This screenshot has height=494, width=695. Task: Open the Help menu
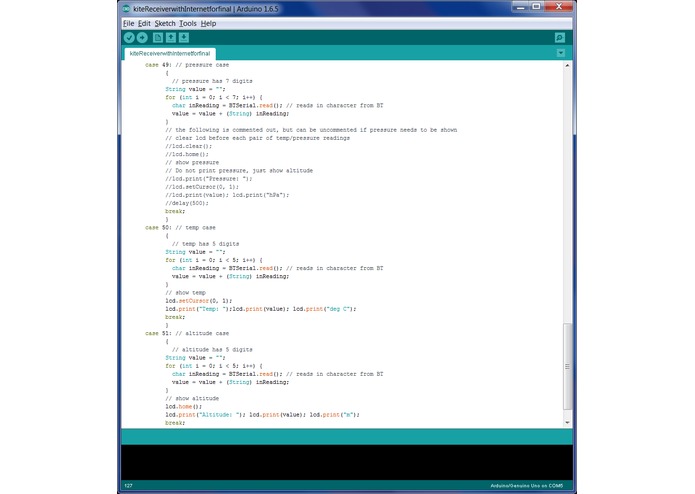coord(208,23)
